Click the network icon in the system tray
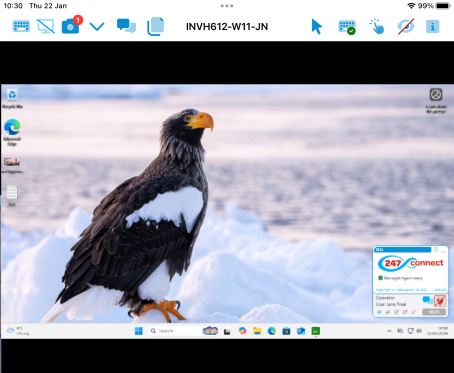 coord(411,331)
